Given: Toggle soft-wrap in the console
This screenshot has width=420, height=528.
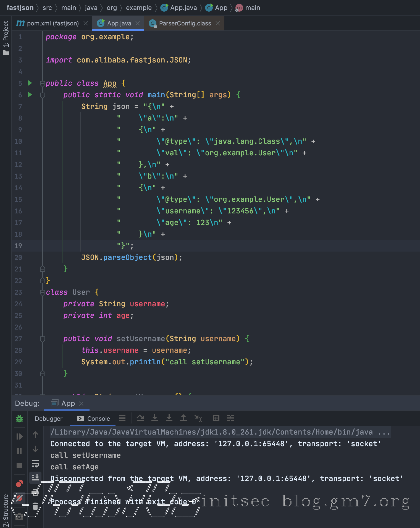Looking at the screenshot, I should click(35, 463).
